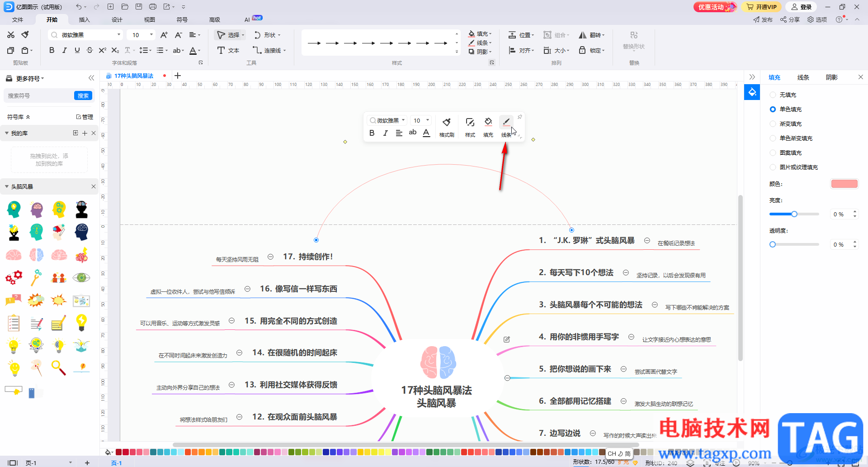Click the Bold button in ribbon
The height and width of the screenshot is (467, 868).
(52, 50)
